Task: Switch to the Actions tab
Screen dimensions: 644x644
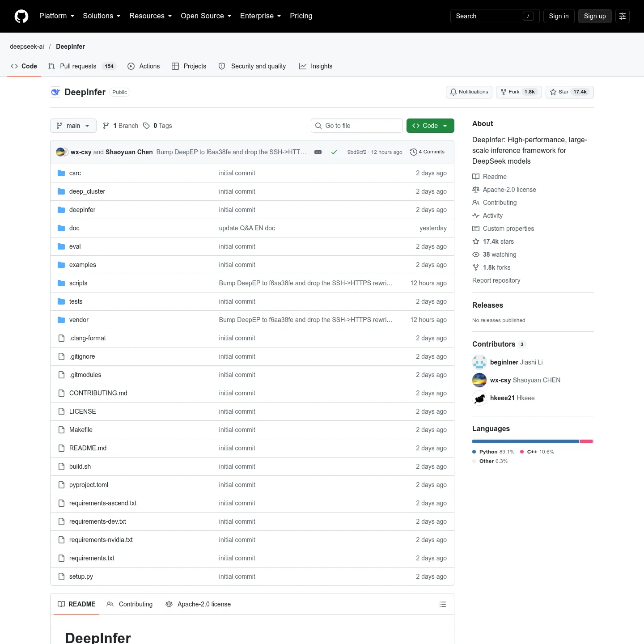Action: [x=144, y=66]
